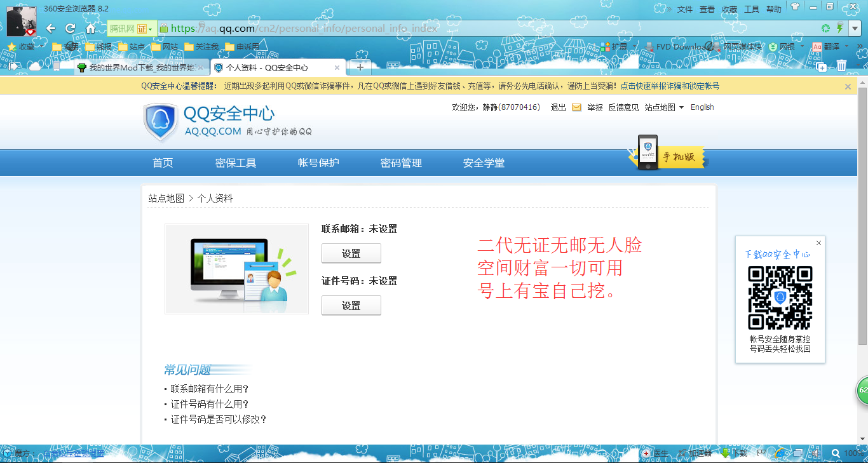
Task: Dismiss the yellow warning notice bar
Action: (x=848, y=86)
